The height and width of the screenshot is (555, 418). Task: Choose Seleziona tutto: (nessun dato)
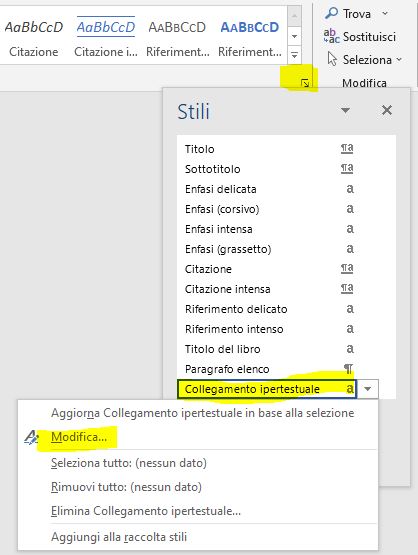[x=129, y=463]
